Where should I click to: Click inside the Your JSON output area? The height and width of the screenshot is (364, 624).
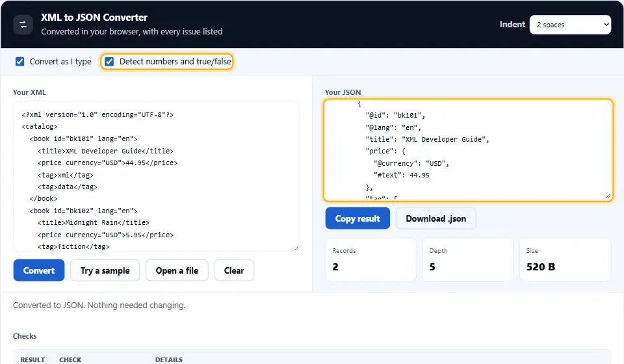468,150
